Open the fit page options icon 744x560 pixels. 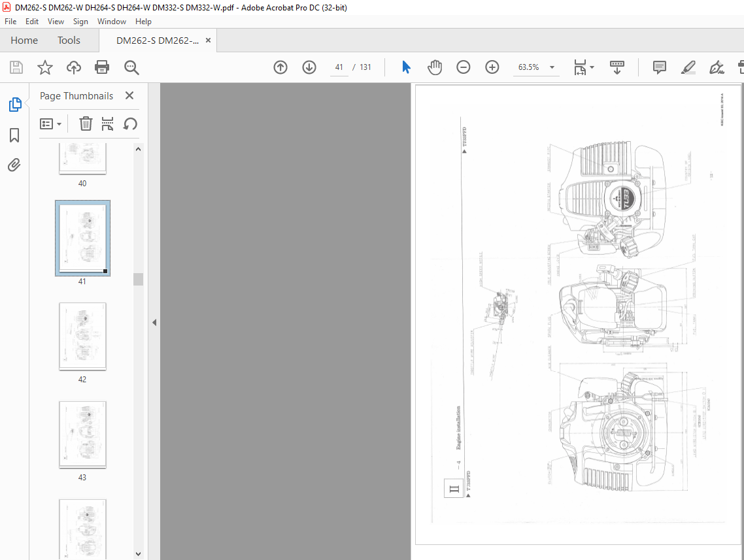580,67
